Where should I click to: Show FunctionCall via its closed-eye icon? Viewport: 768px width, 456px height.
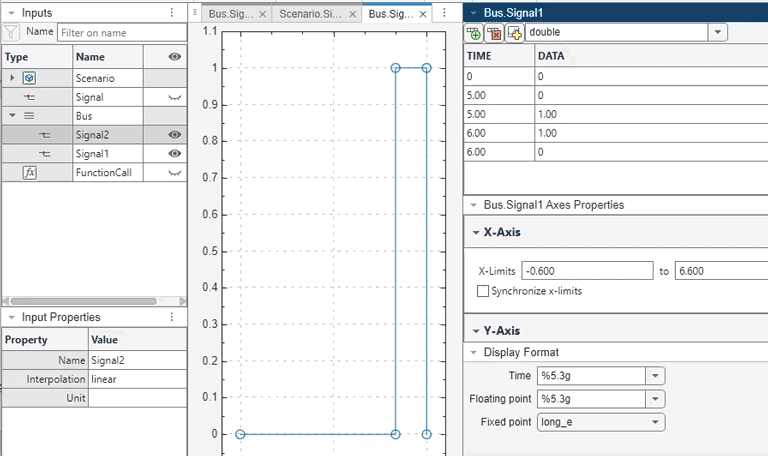coord(175,173)
